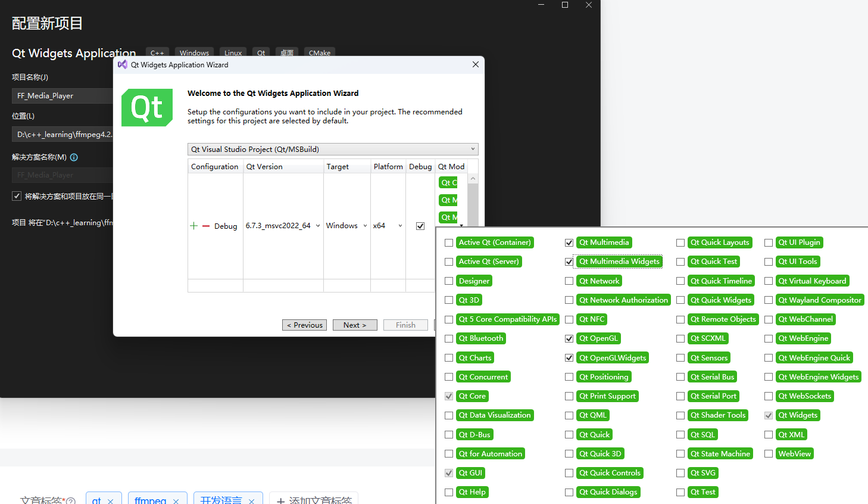Check the Qt UI Tools module
The image size is (868, 504).
tap(769, 262)
